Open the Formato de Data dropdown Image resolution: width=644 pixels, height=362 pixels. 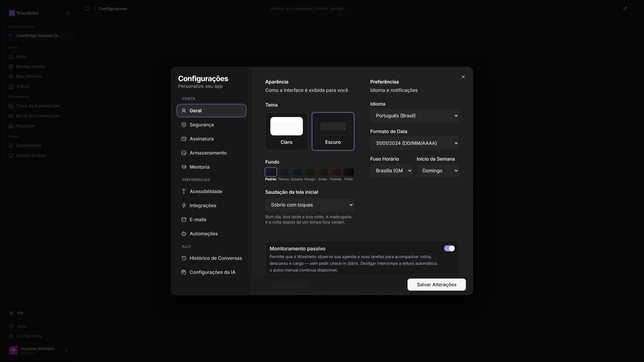point(415,143)
